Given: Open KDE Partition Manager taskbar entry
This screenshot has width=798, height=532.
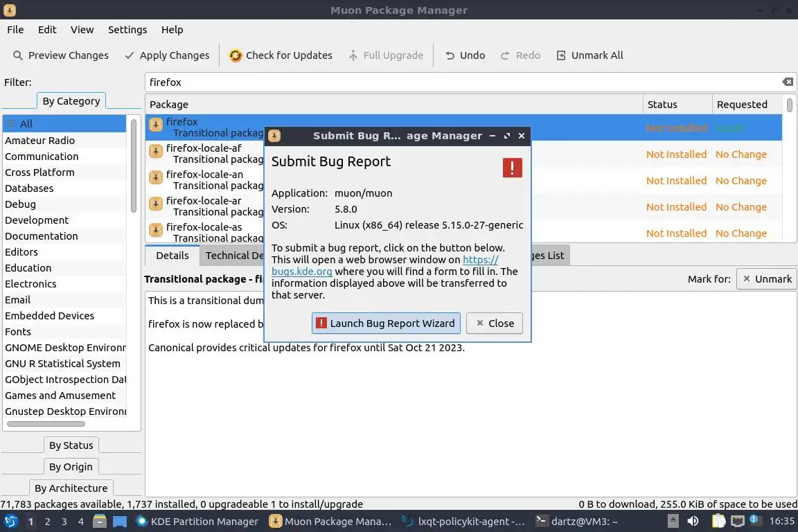Looking at the screenshot, I should coord(197,522).
